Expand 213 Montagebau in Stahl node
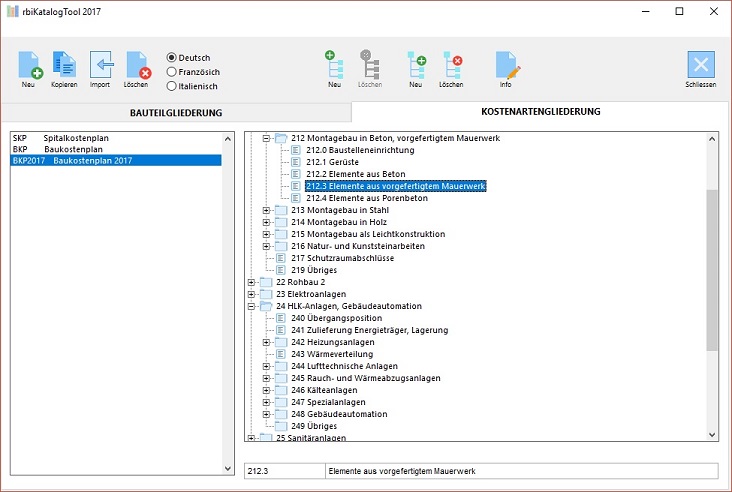 tap(266, 210)
